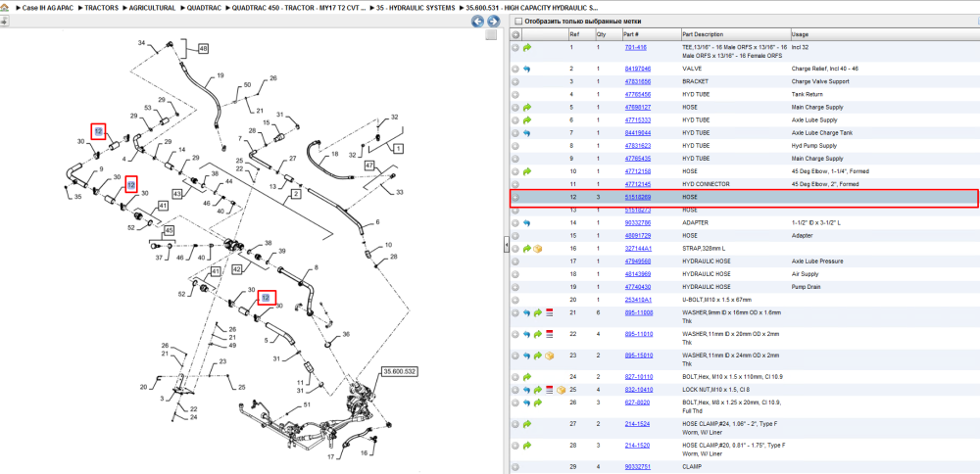Click callout 48 box in the diagram

click(x=203, y=48)
